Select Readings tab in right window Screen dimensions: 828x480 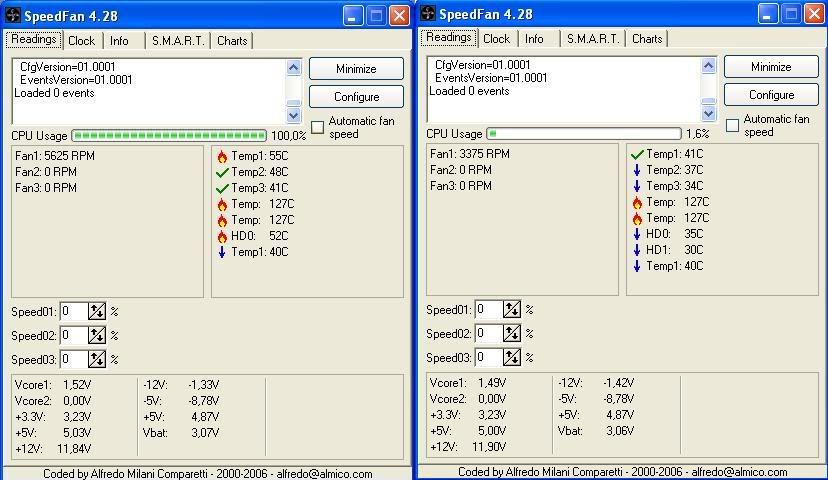[449, 37]
